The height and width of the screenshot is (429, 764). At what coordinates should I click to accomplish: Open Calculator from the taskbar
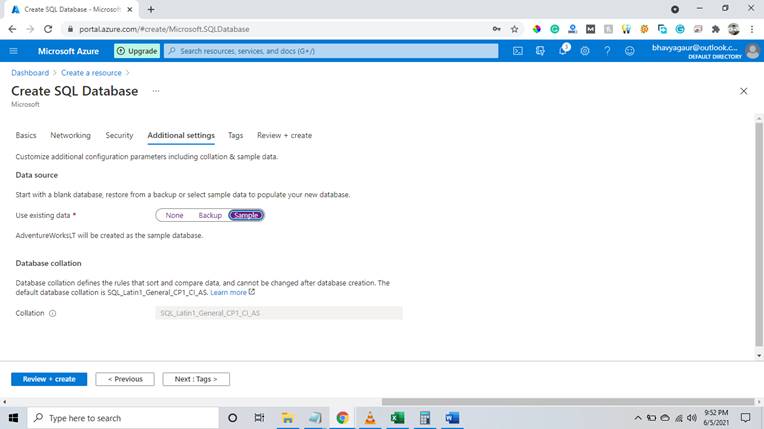click(424, 418)
